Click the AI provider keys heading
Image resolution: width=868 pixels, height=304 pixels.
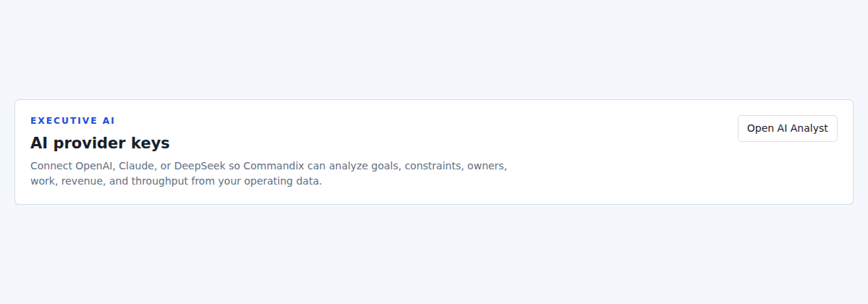[x=100, y=143]
